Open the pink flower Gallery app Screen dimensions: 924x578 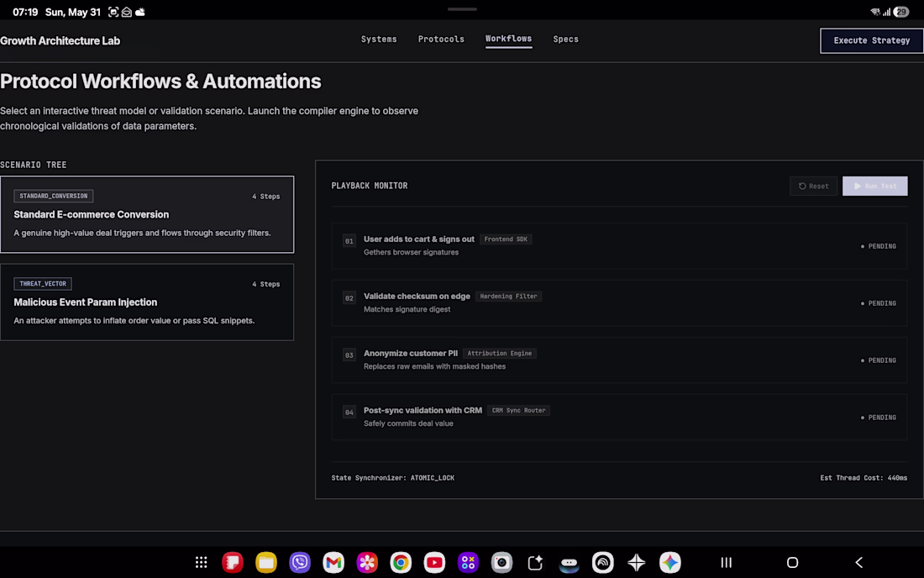(x=366, y=563)
